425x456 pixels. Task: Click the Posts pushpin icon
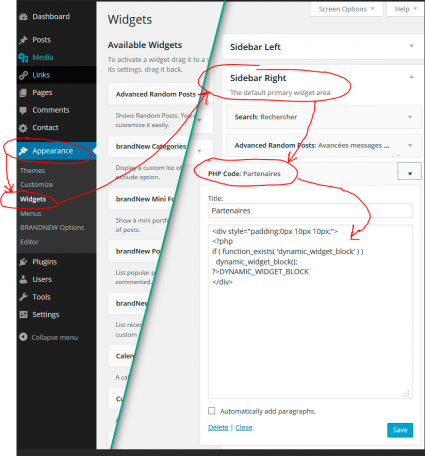[x=23, y=40]
